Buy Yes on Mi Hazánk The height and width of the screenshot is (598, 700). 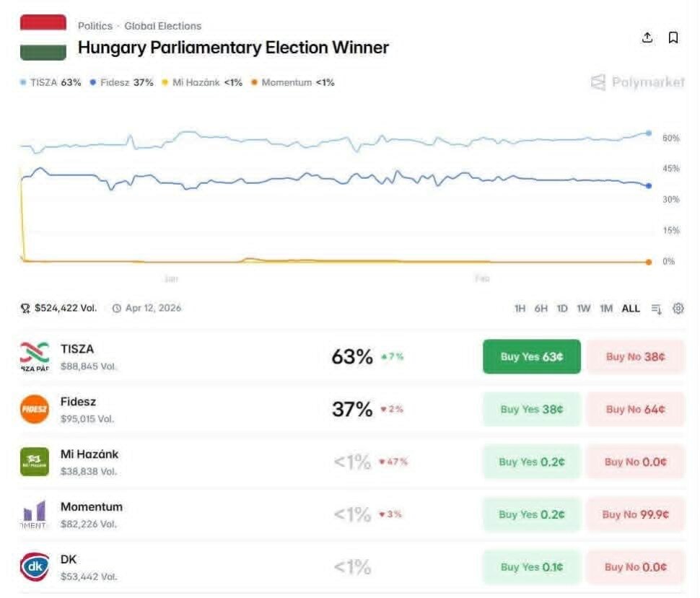pyautogui.click(x=531, y=462)
